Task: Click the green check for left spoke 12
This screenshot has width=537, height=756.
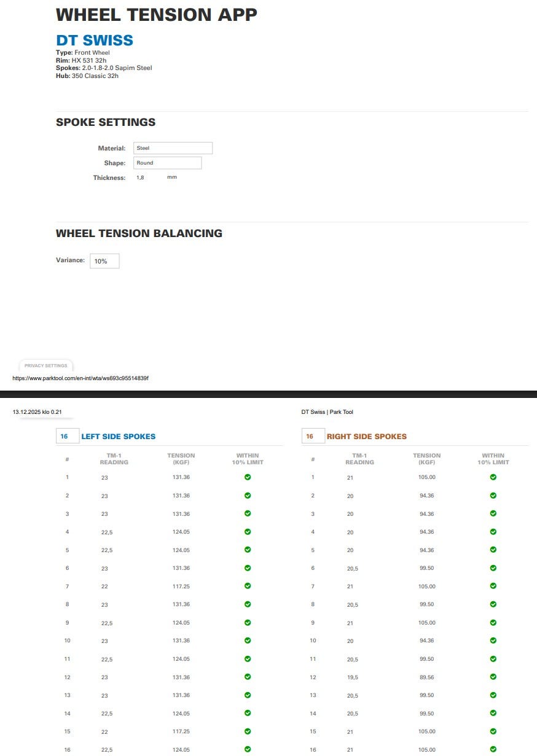Action: [x=248, y=677]
